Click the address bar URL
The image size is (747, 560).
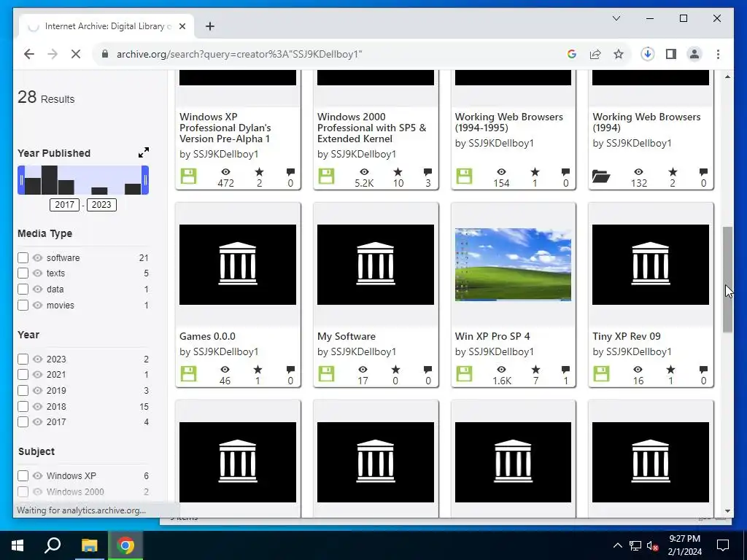coord(239,54)
